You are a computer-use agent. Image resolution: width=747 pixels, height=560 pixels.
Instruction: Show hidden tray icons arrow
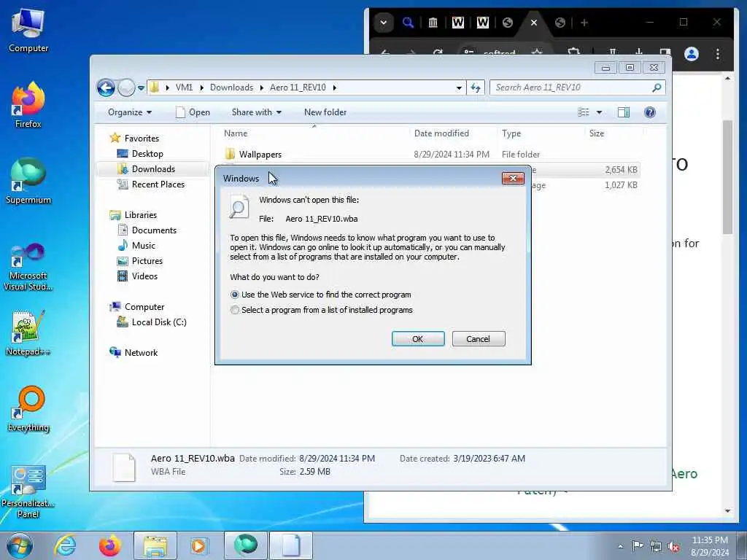620,547
